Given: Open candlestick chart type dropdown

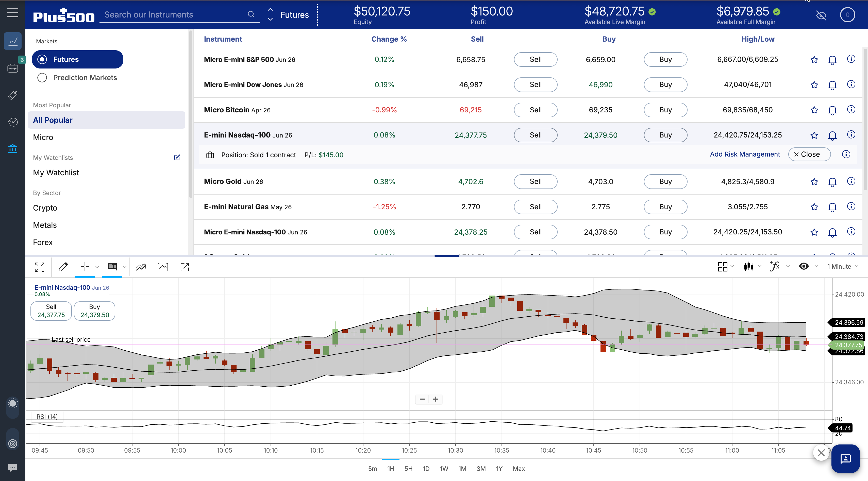Looking at the screenshot, I should tap(753, 266).
